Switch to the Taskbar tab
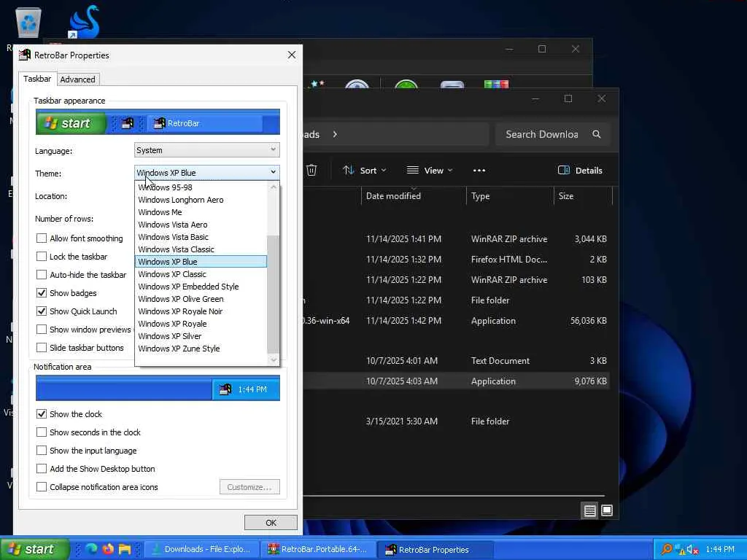The image size is (747, 560). (37, 79)
